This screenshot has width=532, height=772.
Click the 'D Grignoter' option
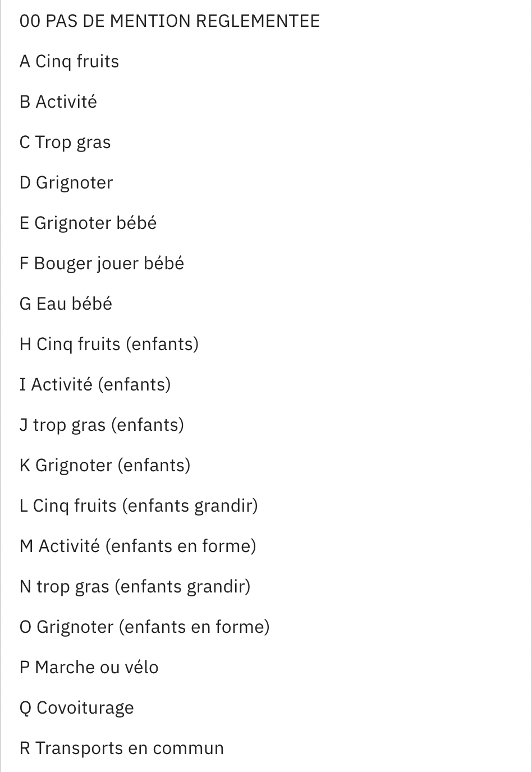click(66, 183)
